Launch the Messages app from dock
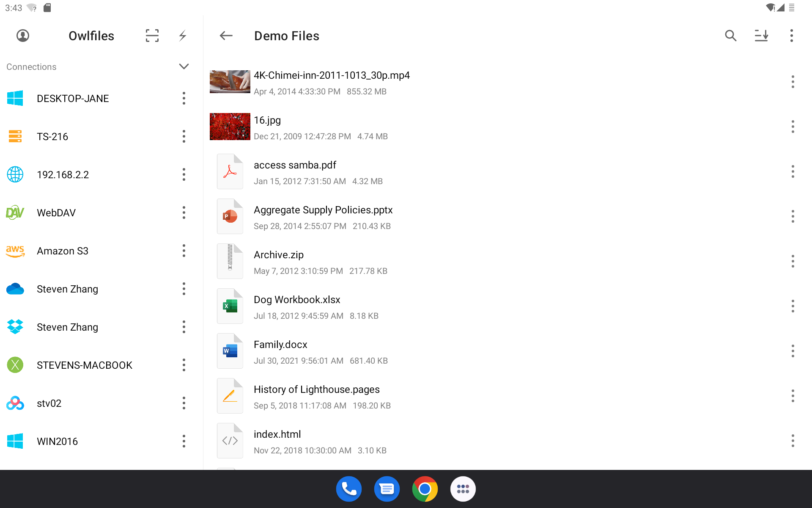The image size is (812, 508). [x=387, y=489]
